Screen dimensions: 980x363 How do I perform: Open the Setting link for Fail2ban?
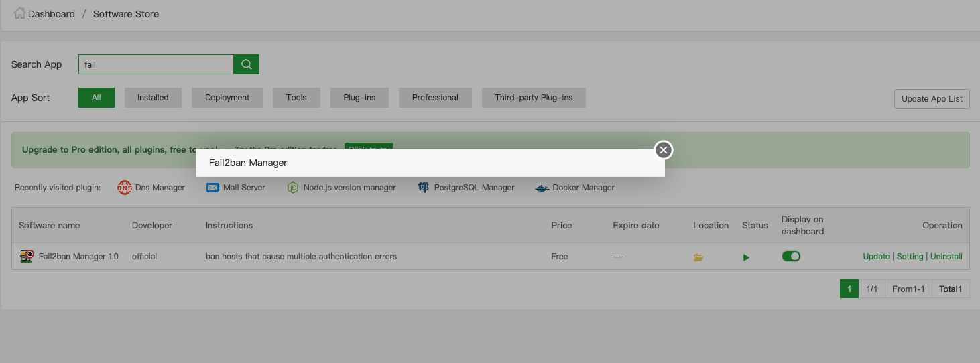[x=910, y=257]
